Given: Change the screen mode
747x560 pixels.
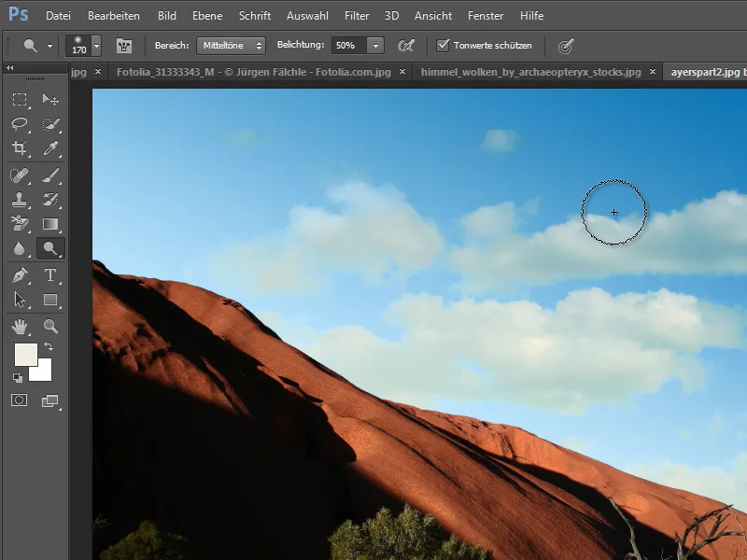Looking at the screenshot, I should pos(49,401).
